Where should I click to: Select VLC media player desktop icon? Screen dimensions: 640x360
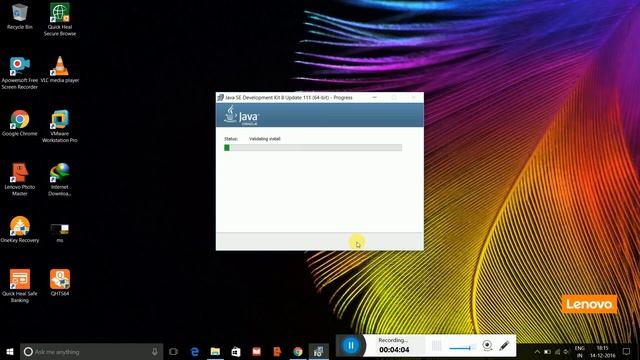tap(60, 69)
